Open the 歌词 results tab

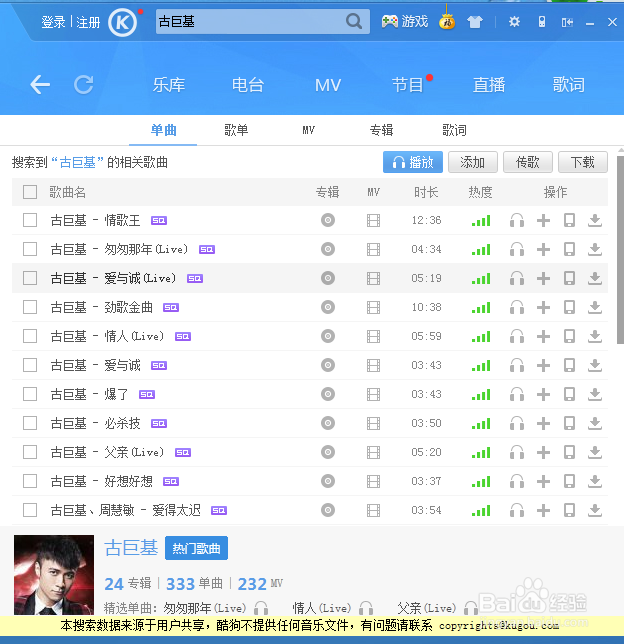pos(454,130)
